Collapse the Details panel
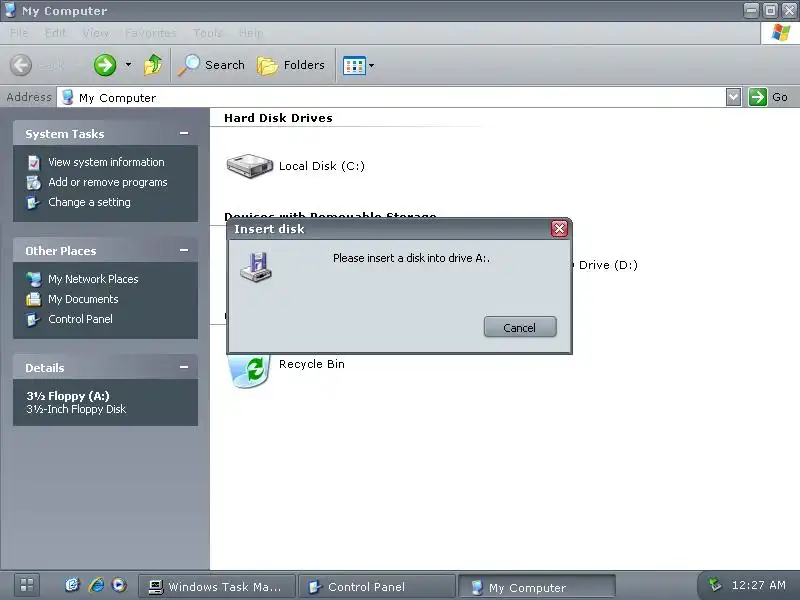Image resolution: width=800 pixels, height=600 pixels. click(184, 367)
